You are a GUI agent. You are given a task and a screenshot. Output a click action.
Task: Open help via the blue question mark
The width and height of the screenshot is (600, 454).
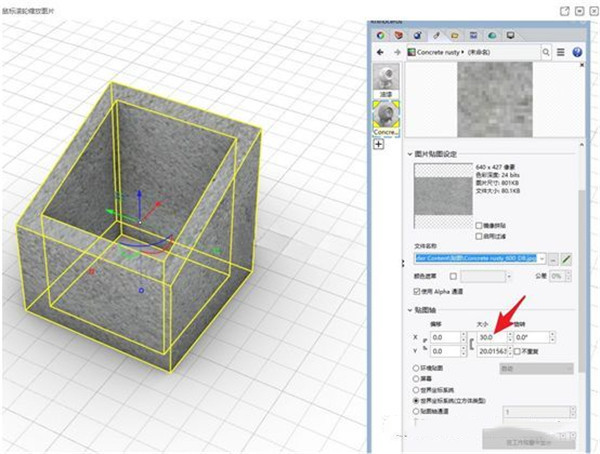point(577,52)
